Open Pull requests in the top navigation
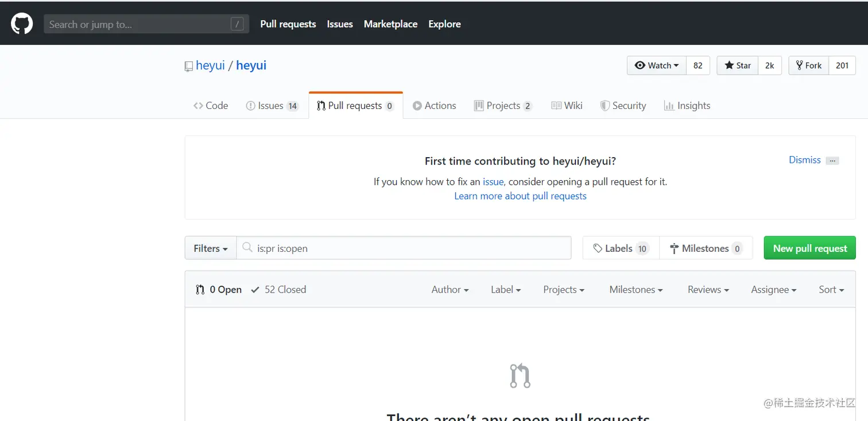 coord(288,24)
